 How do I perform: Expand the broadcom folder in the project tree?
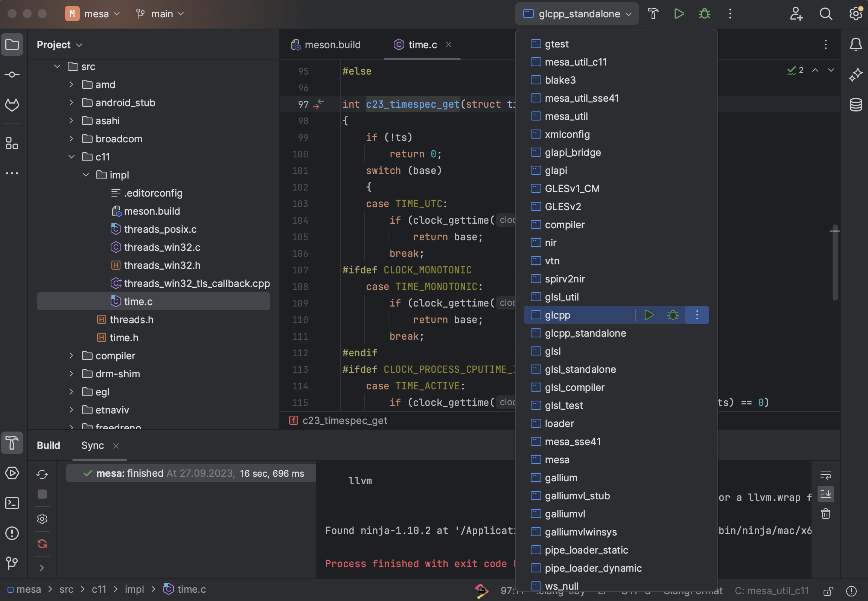click(71, 139)
